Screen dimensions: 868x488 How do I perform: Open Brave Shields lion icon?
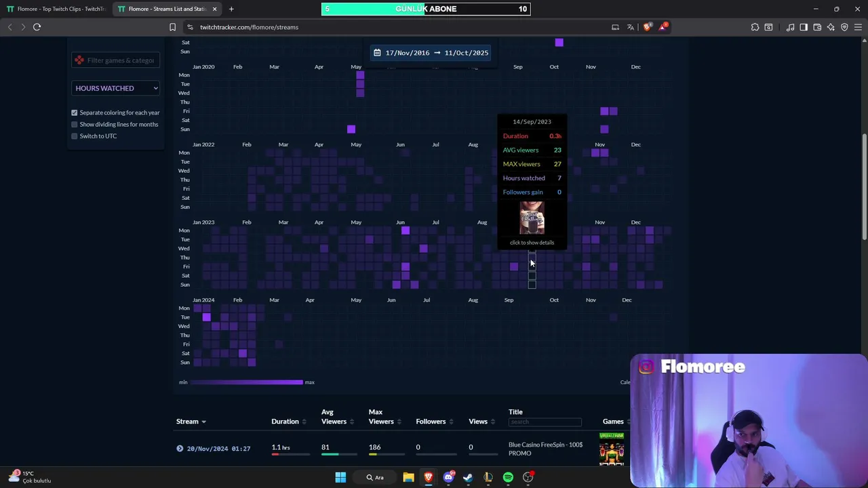tap(647, 27)
